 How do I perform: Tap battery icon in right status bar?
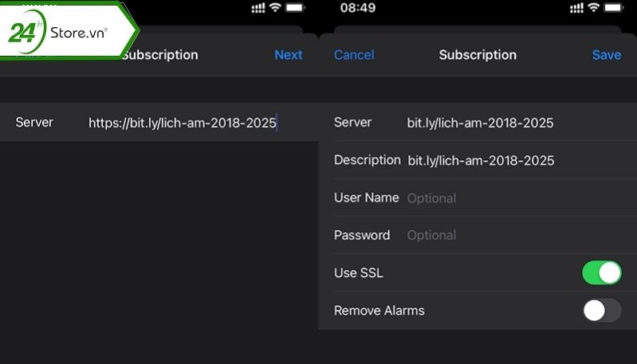pyautogui.click(x=614, y=7)
